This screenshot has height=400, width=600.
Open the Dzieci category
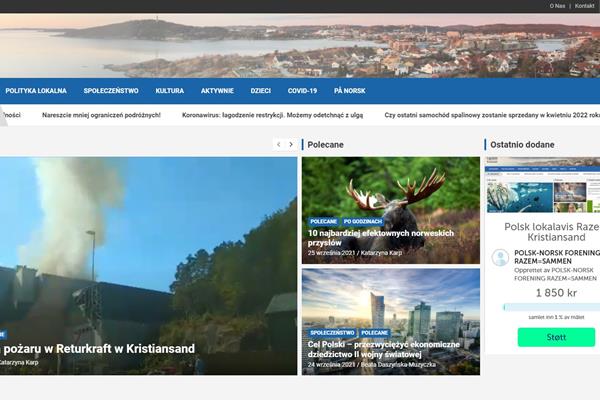[x=261, y=91]
